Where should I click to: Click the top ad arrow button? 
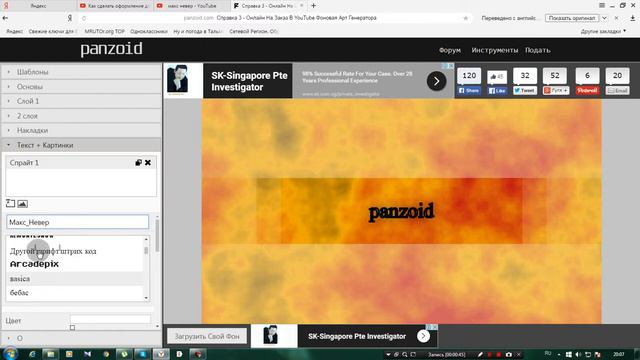tap(436, 81)
